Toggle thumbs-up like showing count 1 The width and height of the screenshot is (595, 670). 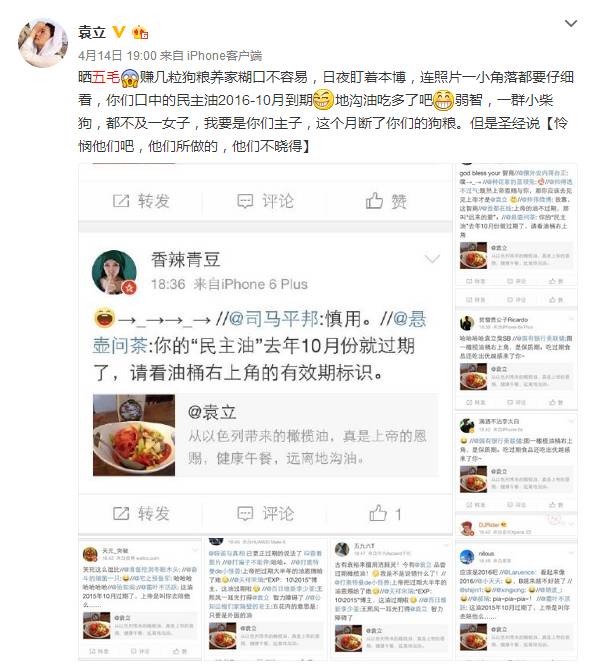pyautogui.click(x=386, y=514)
